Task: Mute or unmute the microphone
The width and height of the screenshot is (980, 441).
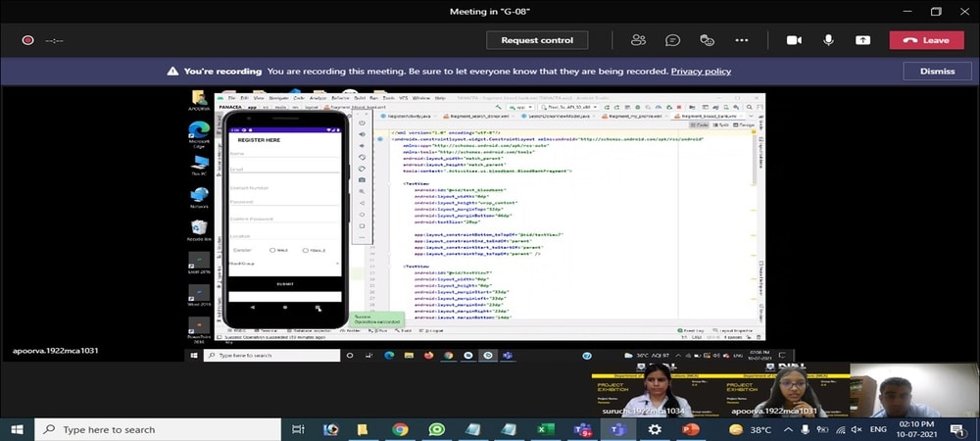Action: click(x=828, y=40)
